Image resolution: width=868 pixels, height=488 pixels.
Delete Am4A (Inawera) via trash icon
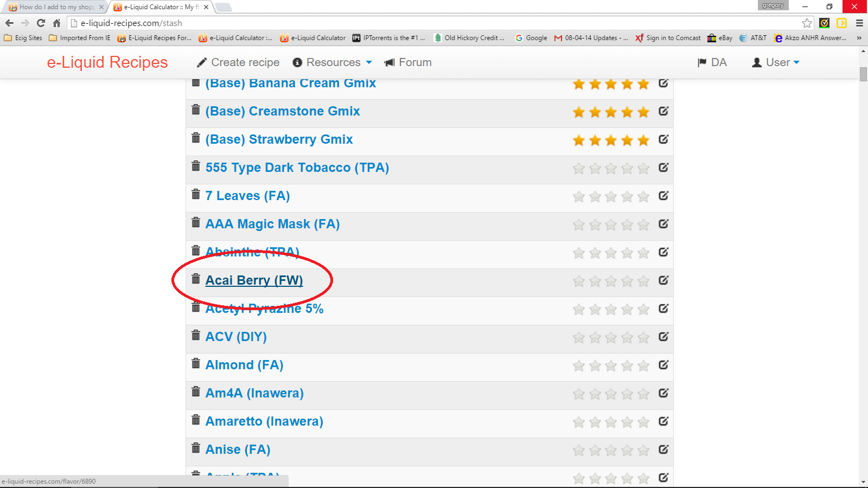(x=196, y=391)
